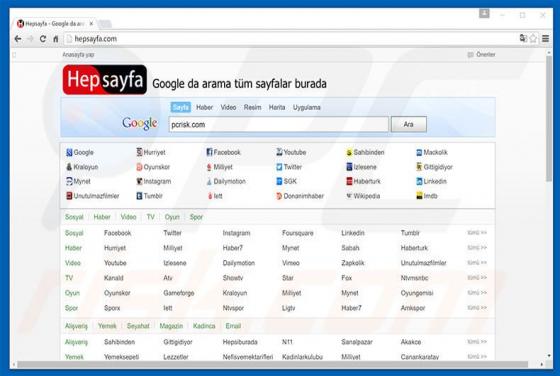
Task: Close the Hepsayfa browser tab
Action: pyautogui.click(x=91, y=24)
